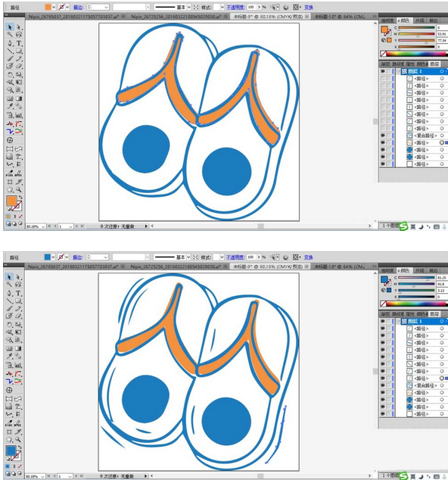Pick the Line Segment tool in lower toolbox

point(10,301)
